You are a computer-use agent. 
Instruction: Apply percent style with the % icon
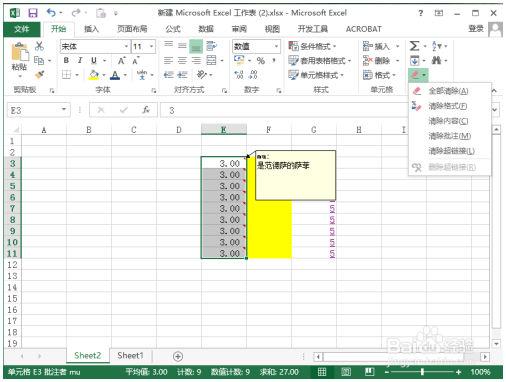261,61
